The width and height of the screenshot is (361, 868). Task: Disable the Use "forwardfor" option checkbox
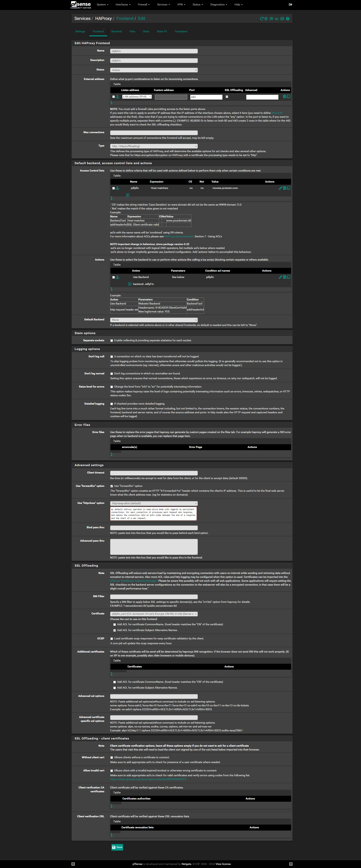112,486
